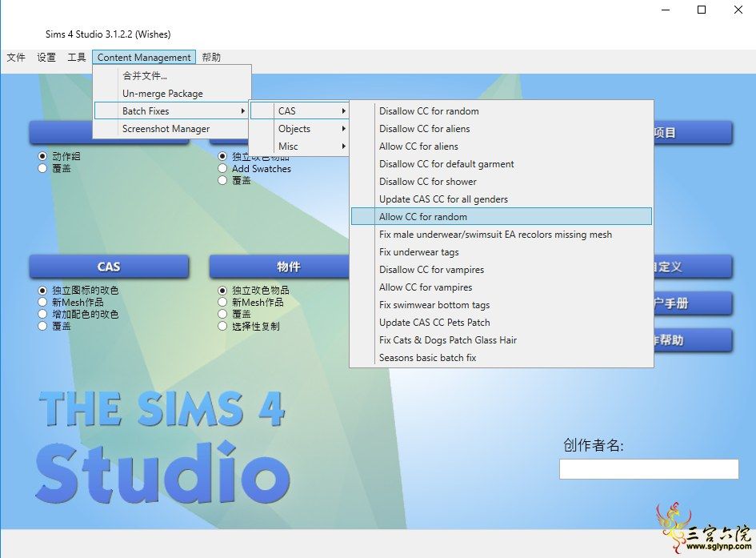Select 选择性复制 radio button
The width and height of the screenshot is (756, 558).
[222, 326]
